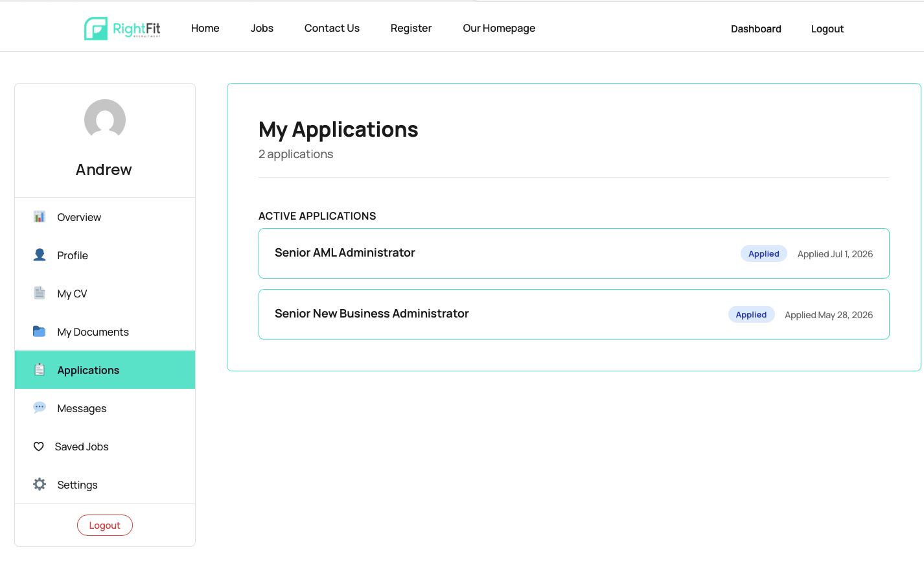Open the Jobs nav link
Image resolution: width=924 pixels, height=567 pixels.
pyautogui.click(x=262, y=29)
